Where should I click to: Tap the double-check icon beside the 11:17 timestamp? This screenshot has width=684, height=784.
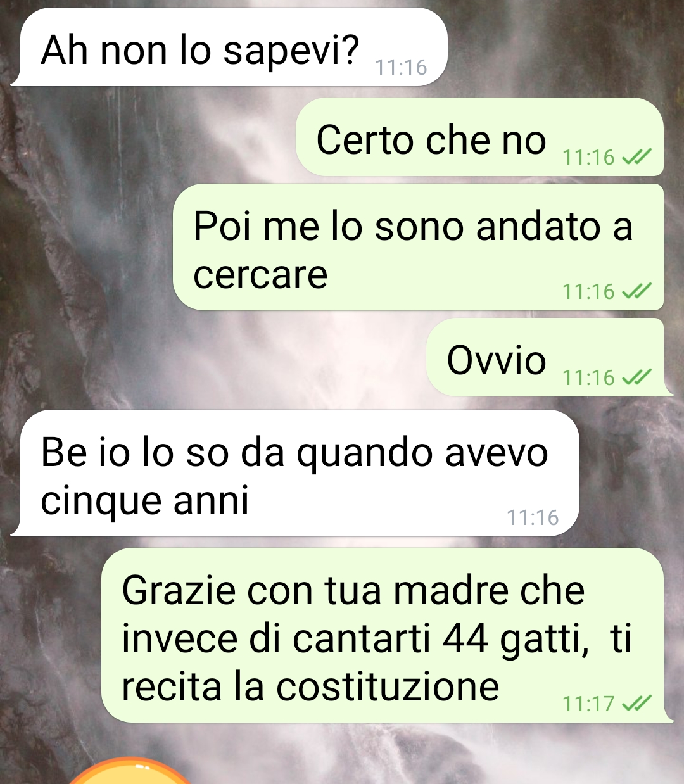tap(636, 703)
